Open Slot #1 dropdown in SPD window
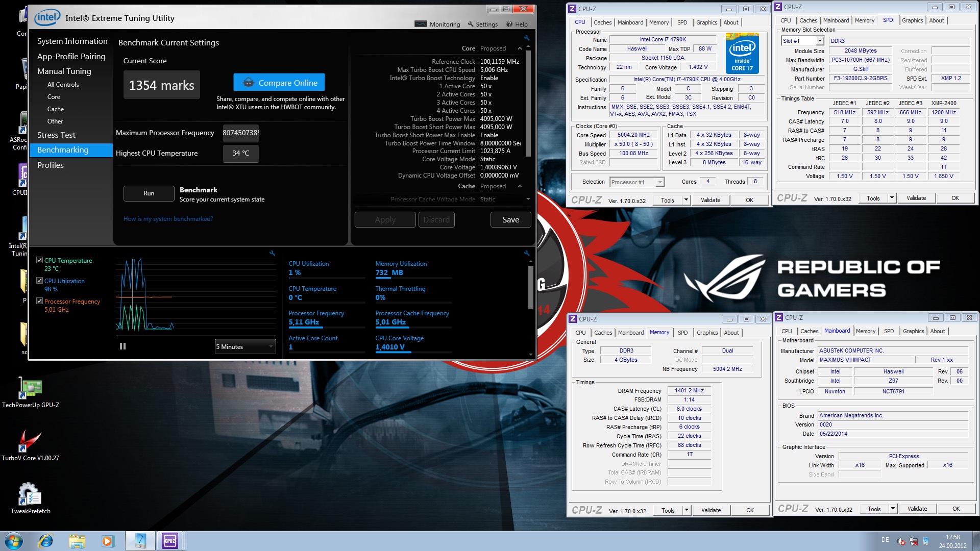This screenshot has width=980, height=551. coord(803,41)
